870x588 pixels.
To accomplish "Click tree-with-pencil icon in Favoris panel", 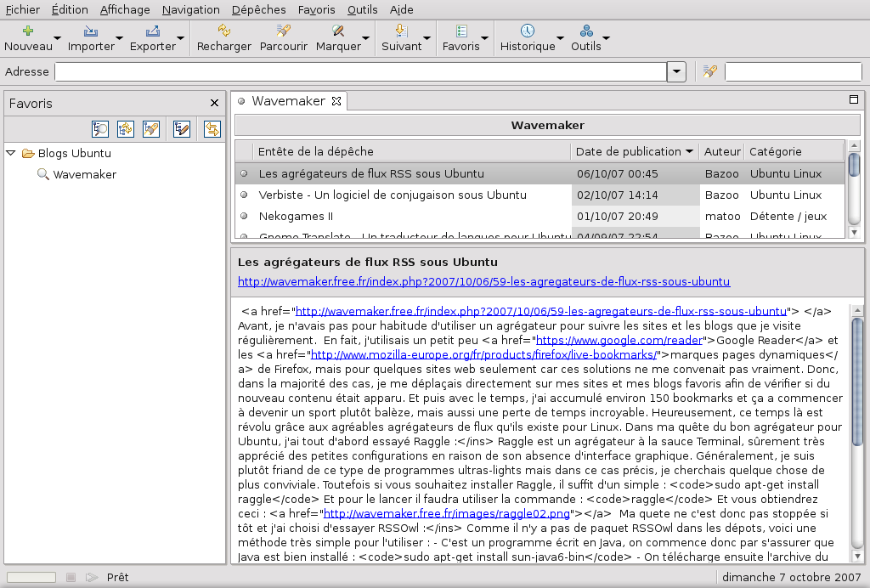I will click(x=182, y=128).
